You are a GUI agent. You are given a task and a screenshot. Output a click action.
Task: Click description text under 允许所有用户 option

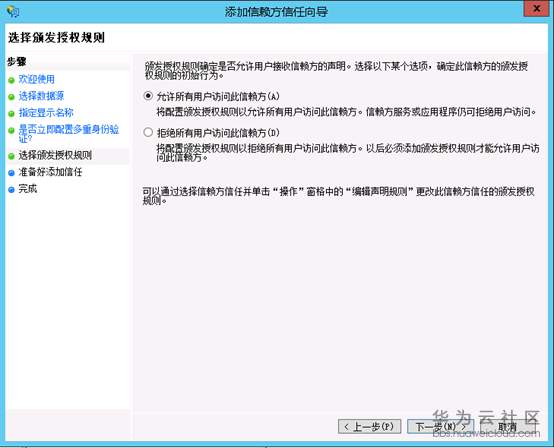click(347, 112)
